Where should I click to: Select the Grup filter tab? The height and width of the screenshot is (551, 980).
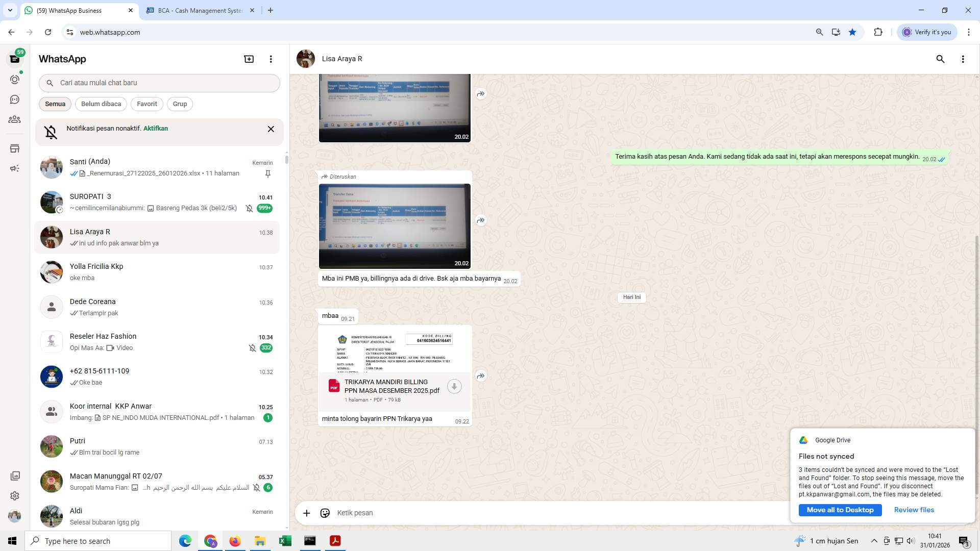click(180, 104)
